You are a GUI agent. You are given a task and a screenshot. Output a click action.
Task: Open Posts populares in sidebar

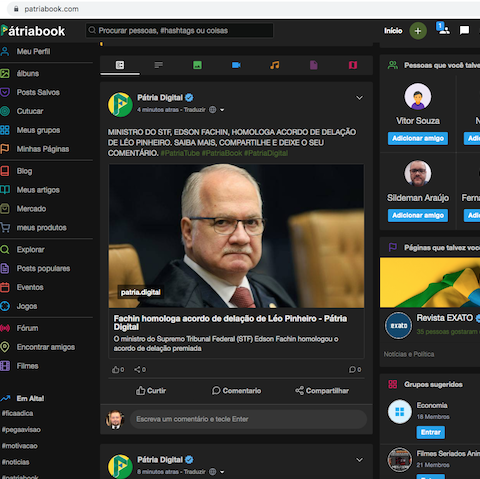pos(35,268)
